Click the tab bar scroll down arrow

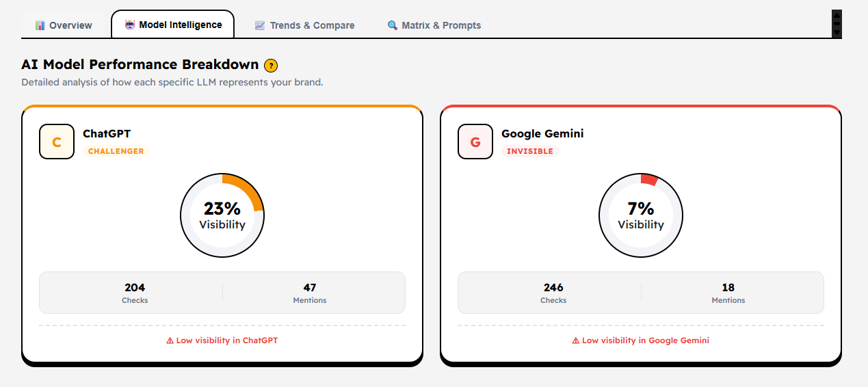coord(837,32)
